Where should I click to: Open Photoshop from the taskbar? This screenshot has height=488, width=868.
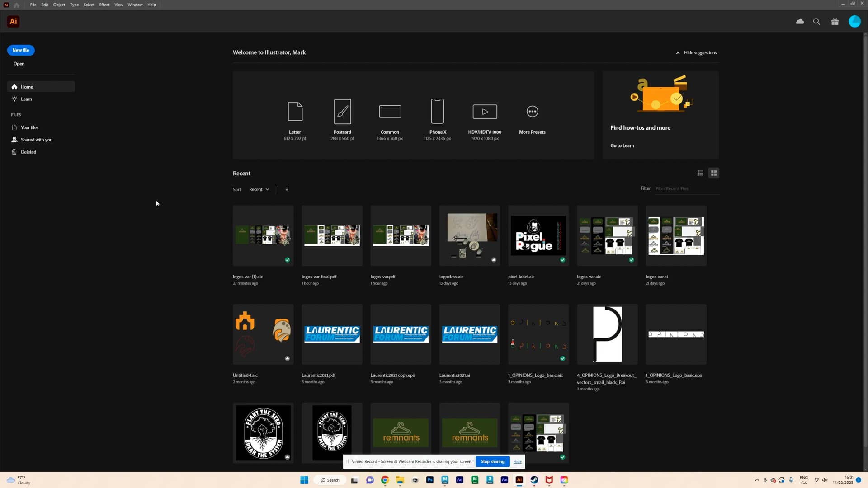coord(430,480)
